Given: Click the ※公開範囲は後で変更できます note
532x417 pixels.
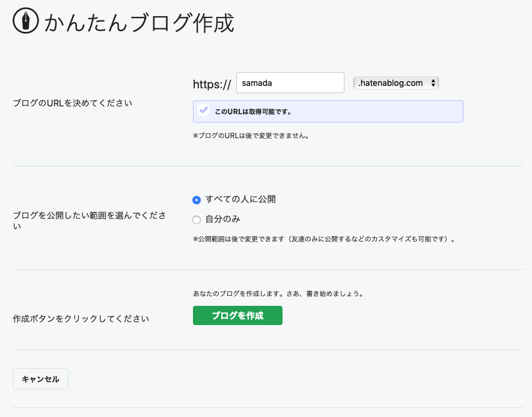Looking at the screenshot, I should point(325,239).
